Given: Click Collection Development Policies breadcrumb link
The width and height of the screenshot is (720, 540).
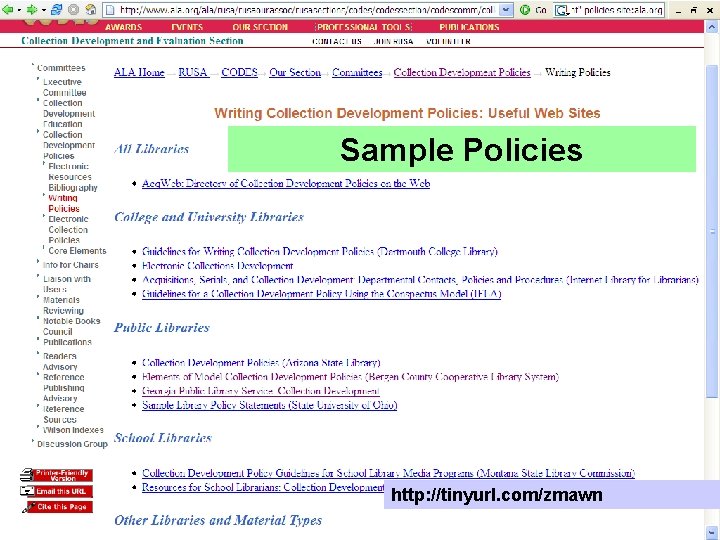Looking at the screenshot, I should pyautogui.click(x=462, y=73).
